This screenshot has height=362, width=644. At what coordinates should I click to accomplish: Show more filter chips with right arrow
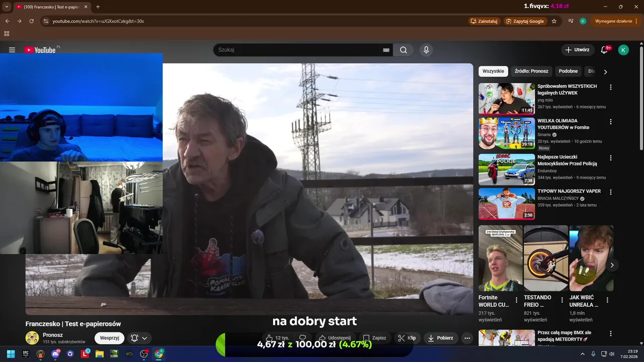coord(605,71)
